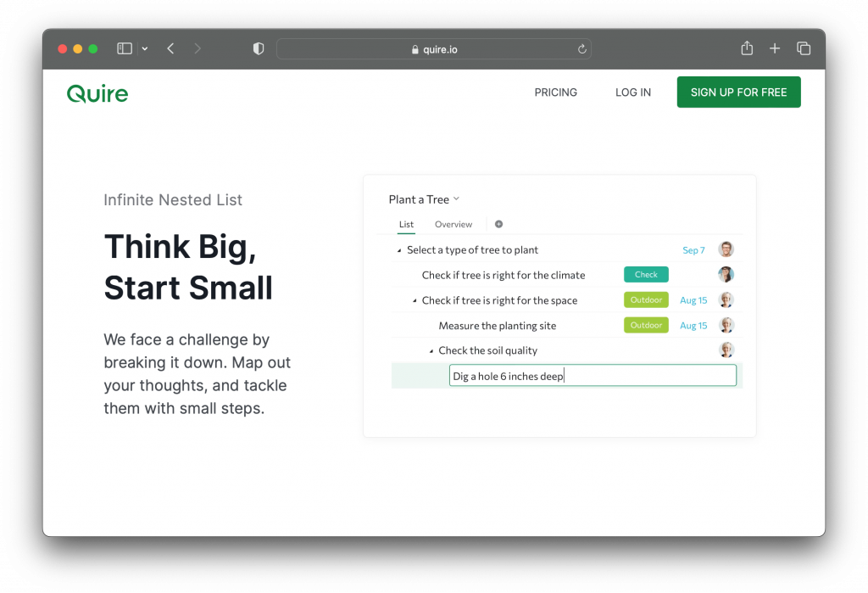Screen dimensions: 868x593
Task: Click the Quire logo
Action: coord(97,93)
